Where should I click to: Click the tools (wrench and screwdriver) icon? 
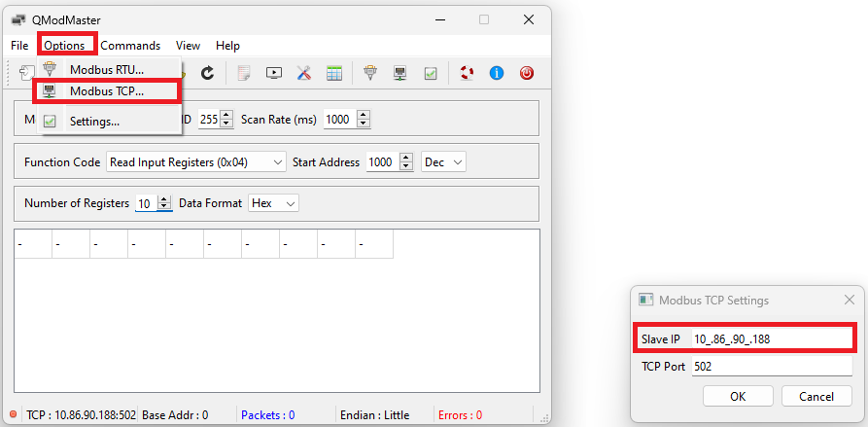click(303, 73)
